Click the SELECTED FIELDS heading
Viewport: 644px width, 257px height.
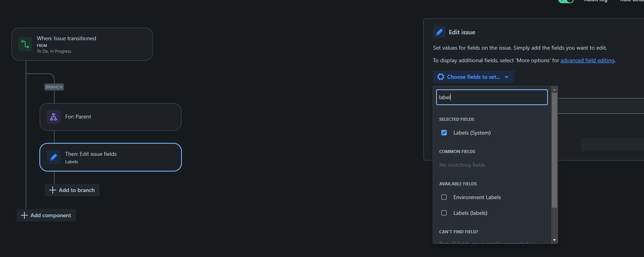point(456,119)
